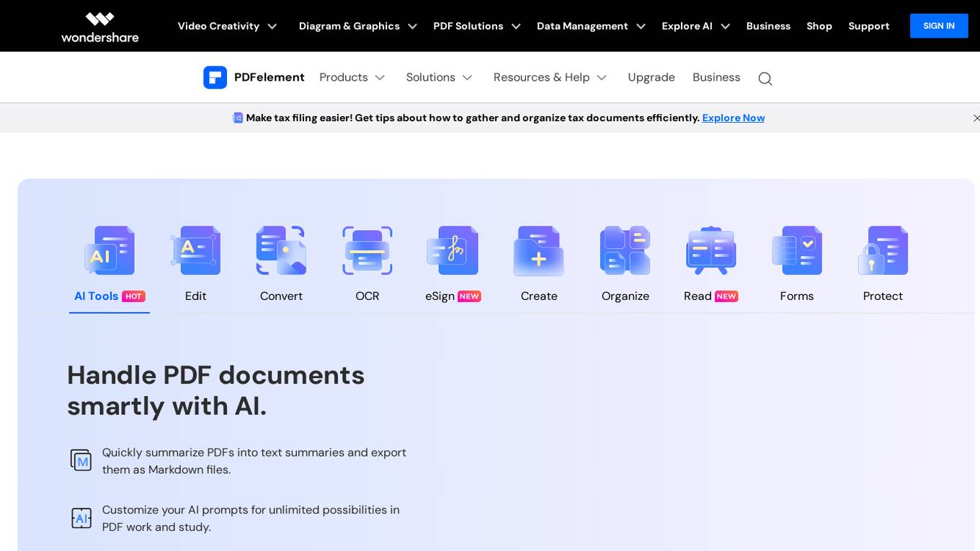Expand the Diagram & Graphics menu
Image resolution: width=980 pixels, height=551 pixels.
click(x=358, y=26)
